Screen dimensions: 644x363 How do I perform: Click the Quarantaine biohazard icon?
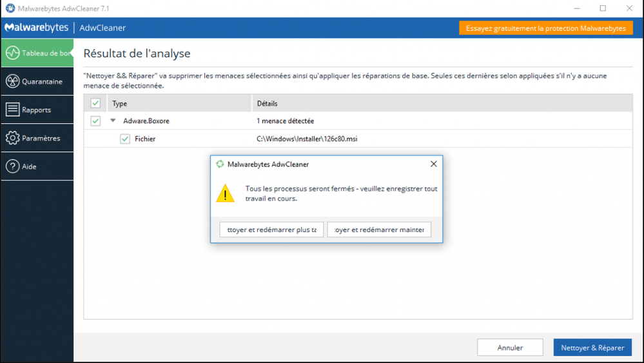click(x=12, y=81)
